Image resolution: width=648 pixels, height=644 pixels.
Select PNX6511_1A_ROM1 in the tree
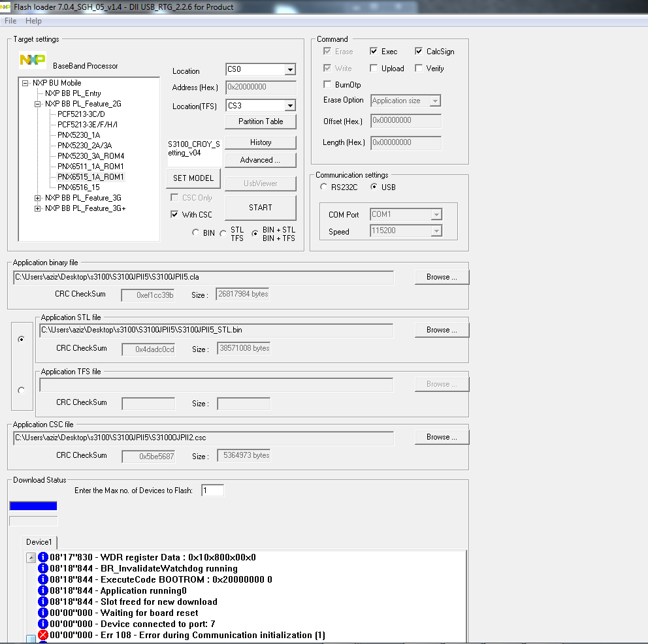[91, 167]
